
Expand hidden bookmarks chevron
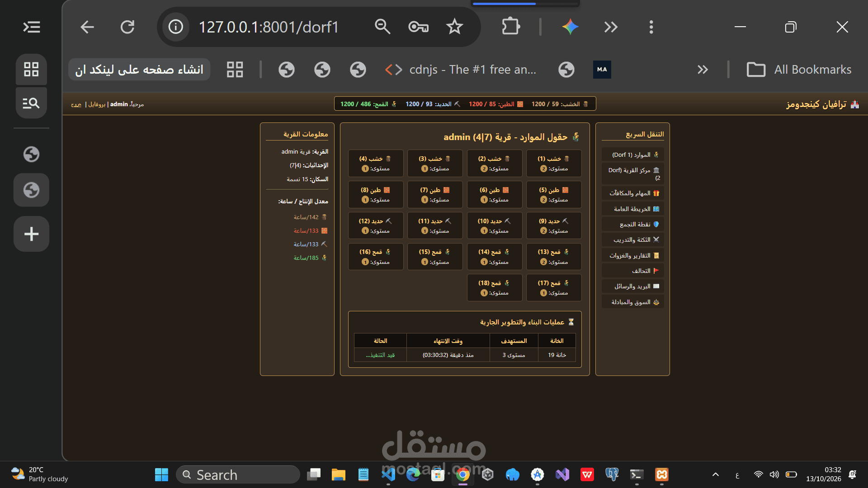tap(702, 70)
